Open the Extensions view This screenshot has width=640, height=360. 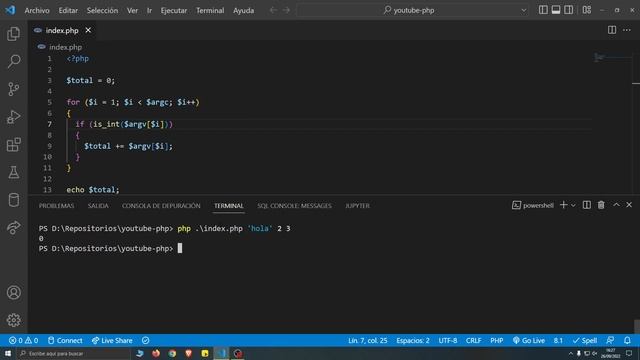(13, 144)
